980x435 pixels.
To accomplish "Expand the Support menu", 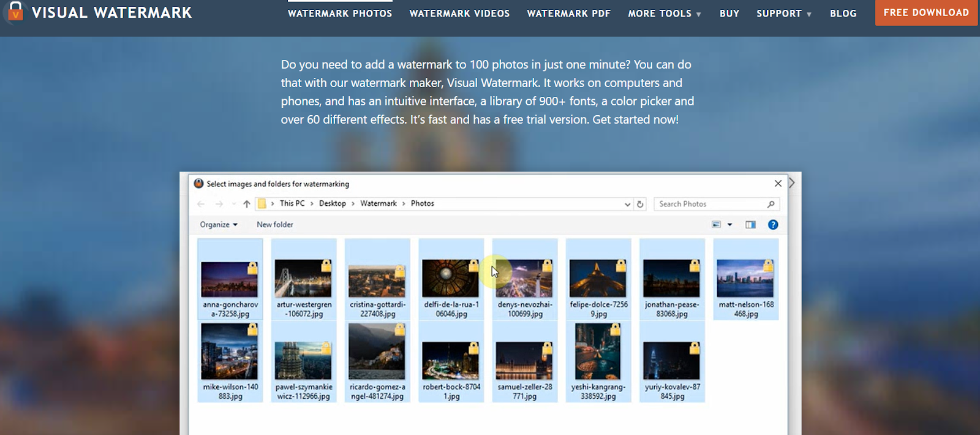I will pyautogui.click(x=783, y=13).
